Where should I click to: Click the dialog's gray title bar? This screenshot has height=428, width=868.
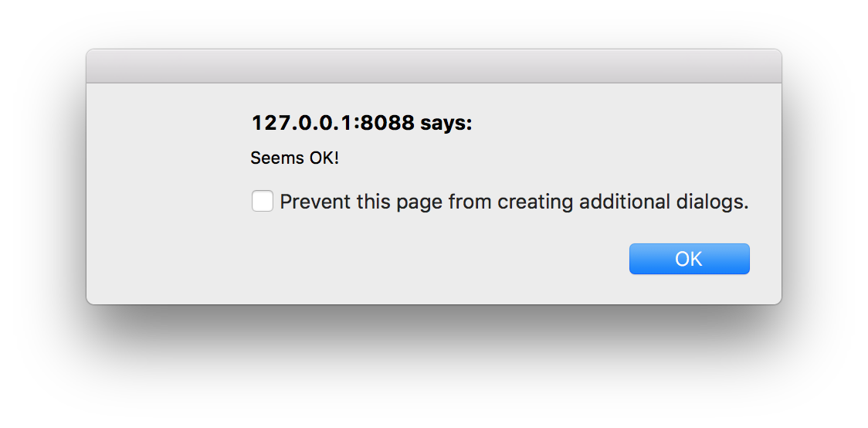pos(434,66)
